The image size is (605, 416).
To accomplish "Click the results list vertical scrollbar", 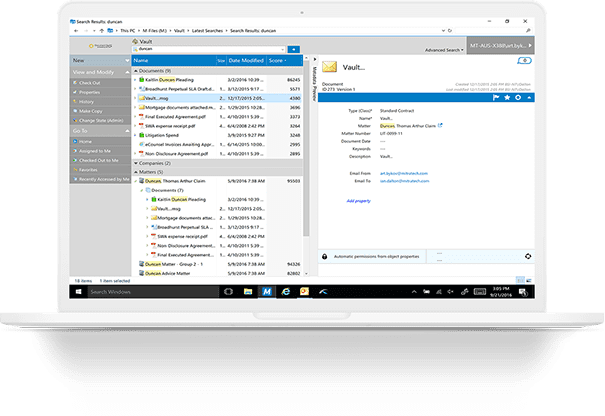I will (x=306, y=149).
